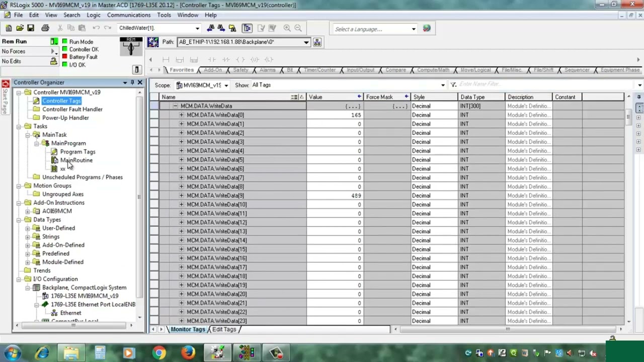The width and height of the screenshot is (644, 362).
Task: Open the Rem Run controller mode dropdown
Action: 54,41
